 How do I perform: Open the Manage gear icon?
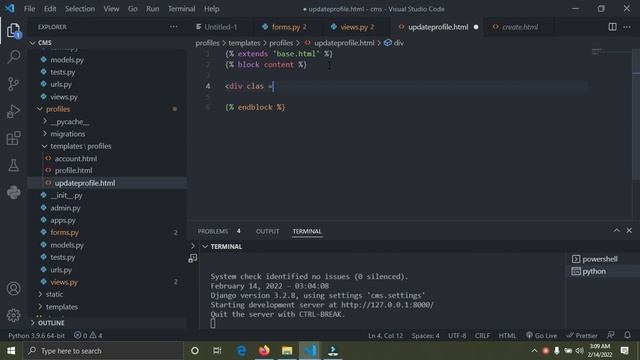click(13, 315)
